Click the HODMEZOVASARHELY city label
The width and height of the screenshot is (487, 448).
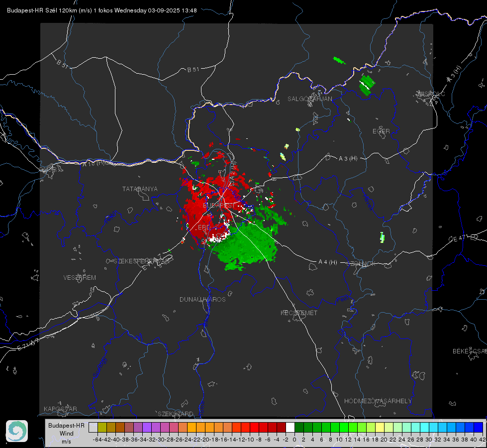[x=378, y=401]
